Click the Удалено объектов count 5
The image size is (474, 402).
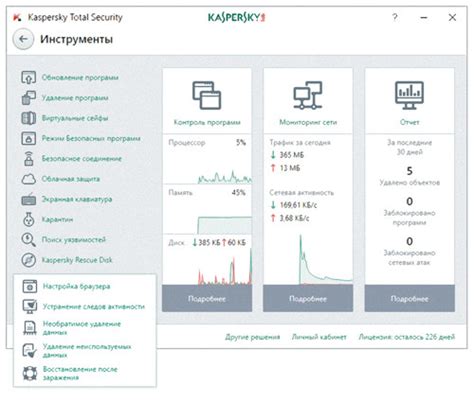[x=410, y=171]
